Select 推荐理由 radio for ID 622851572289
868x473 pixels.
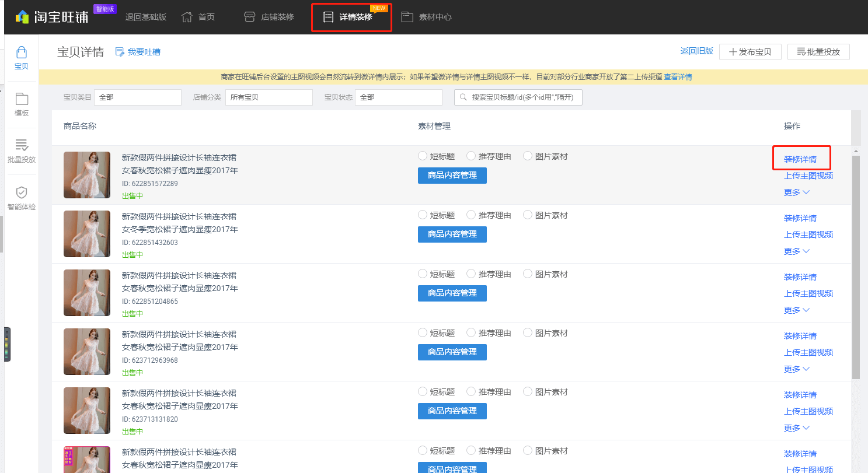471,156
